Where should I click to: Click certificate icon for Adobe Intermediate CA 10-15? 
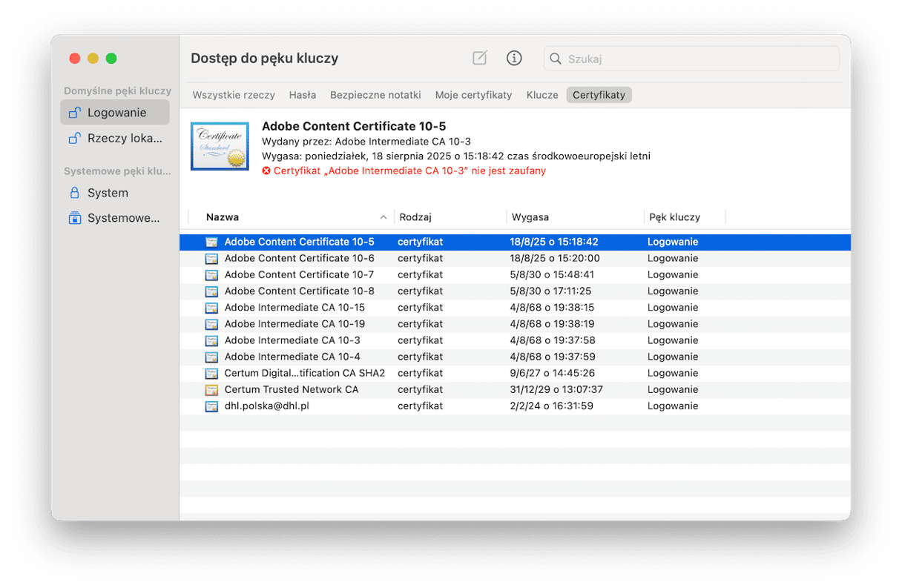click(x=211, y=308)
